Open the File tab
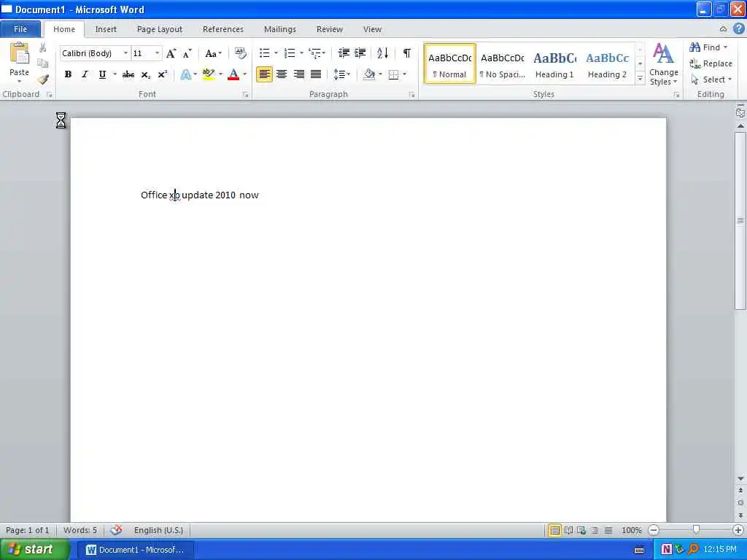747x560 pixels. click(x=20, y=29)
